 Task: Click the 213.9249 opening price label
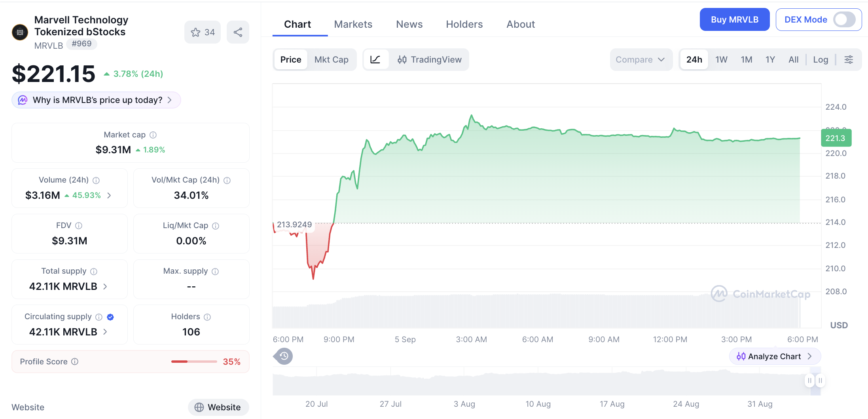click(x=294, y=225)
